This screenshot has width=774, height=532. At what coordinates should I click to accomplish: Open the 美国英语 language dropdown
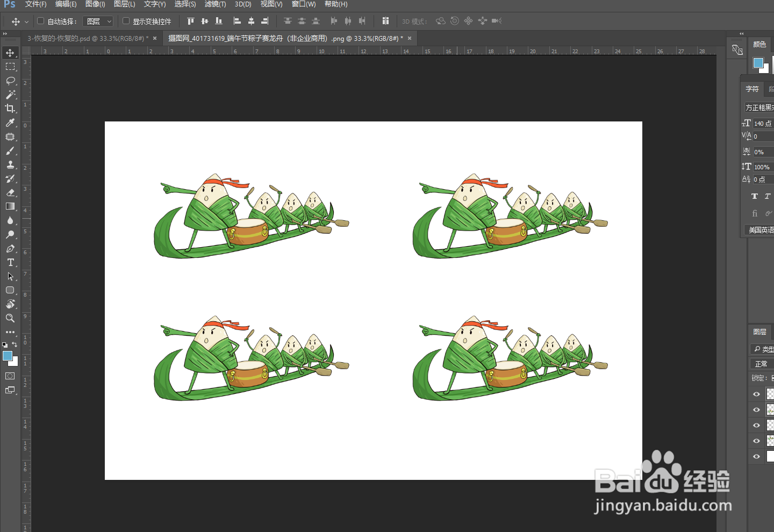(759, 230)
